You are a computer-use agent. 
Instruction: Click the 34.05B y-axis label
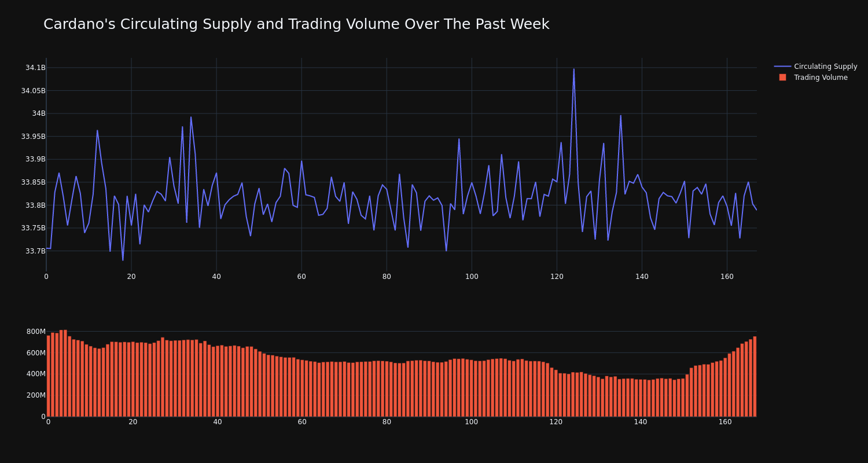point(33,90)
